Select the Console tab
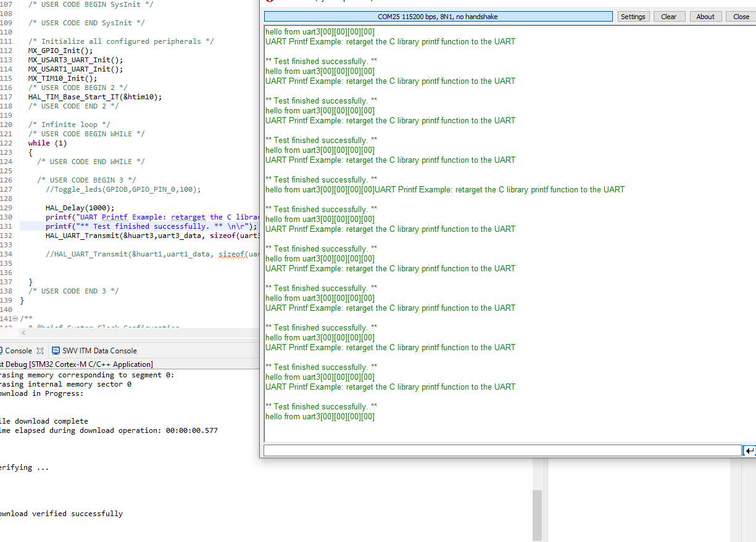 click(18, 351)
